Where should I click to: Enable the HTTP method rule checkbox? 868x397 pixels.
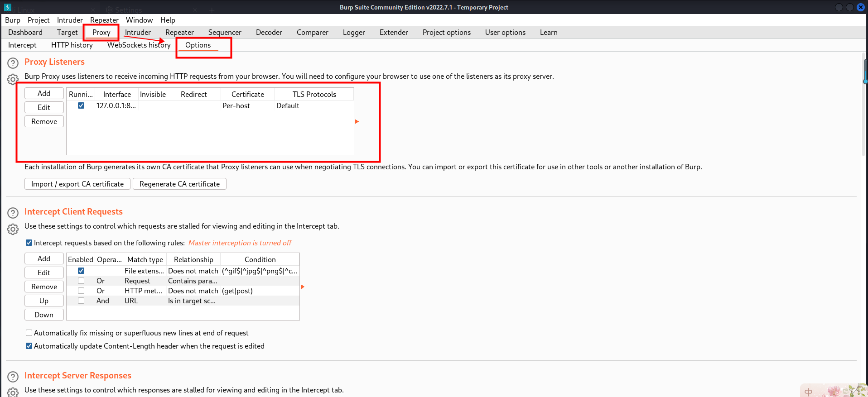[81, 291]
